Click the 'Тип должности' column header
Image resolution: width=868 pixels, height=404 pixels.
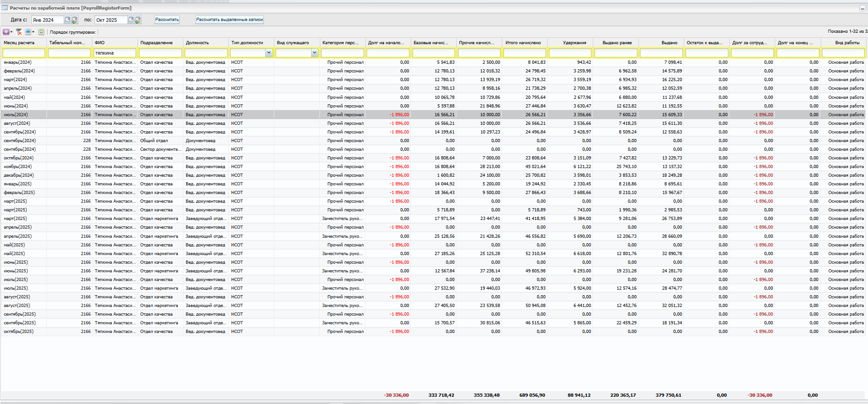tap(252, 43)
